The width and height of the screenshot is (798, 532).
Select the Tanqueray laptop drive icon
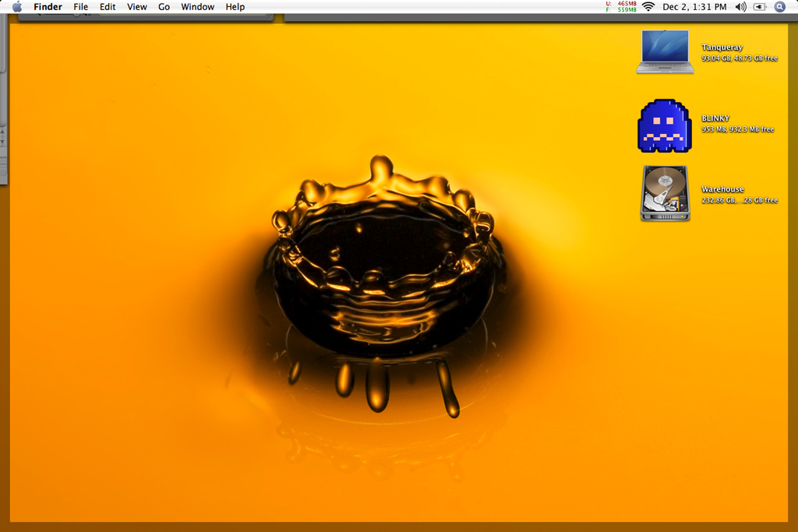click(x=666, y=51)
